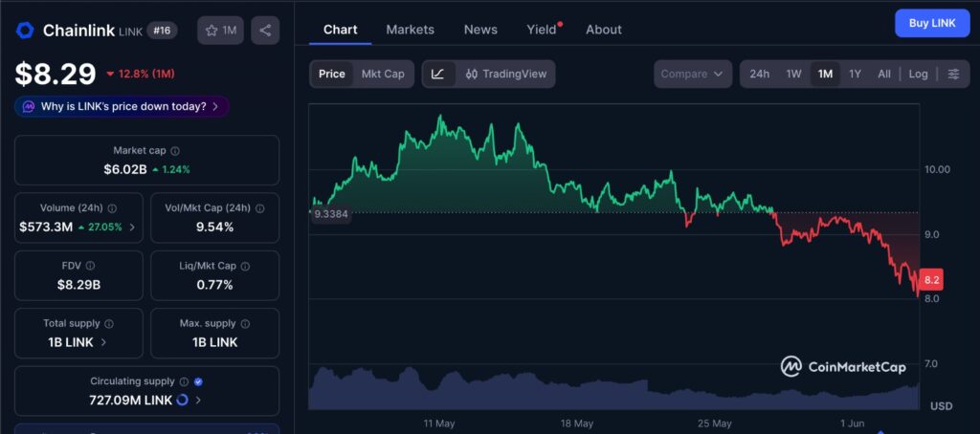Toggle Log scale on chart

click(918, 74)
